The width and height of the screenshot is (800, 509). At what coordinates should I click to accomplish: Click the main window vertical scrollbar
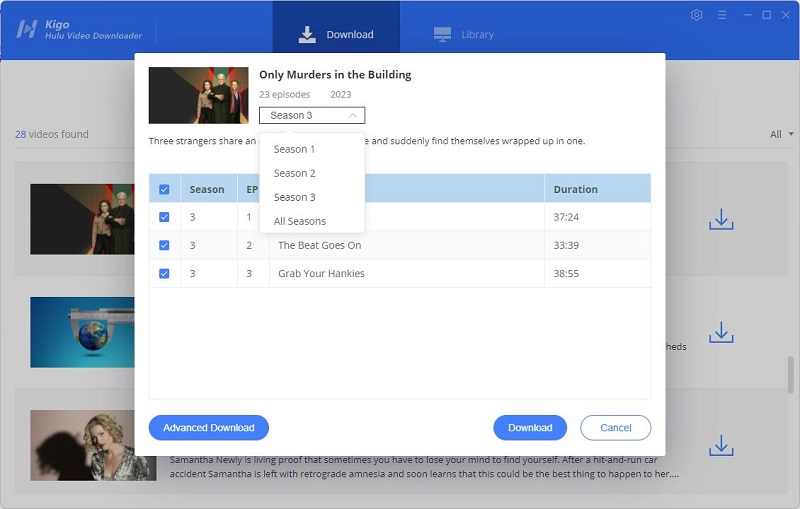pos(791,375)
